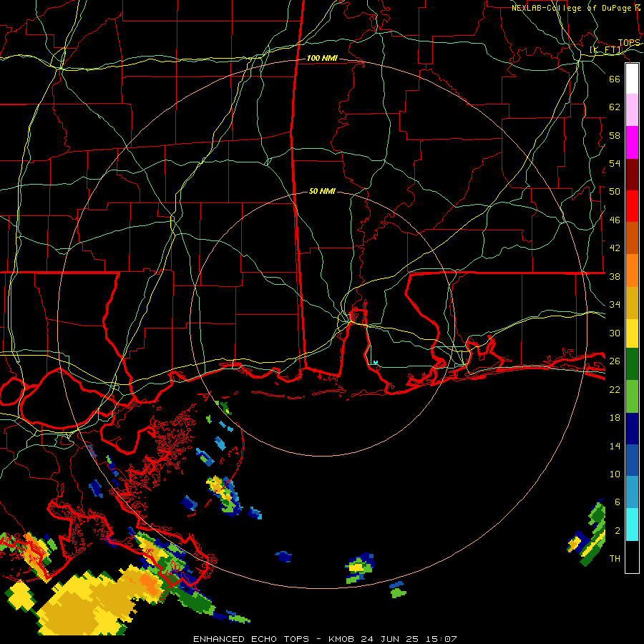Select the gold legend color swatch
The width and height of the screenshot is (644, 644).
point(632,303)
